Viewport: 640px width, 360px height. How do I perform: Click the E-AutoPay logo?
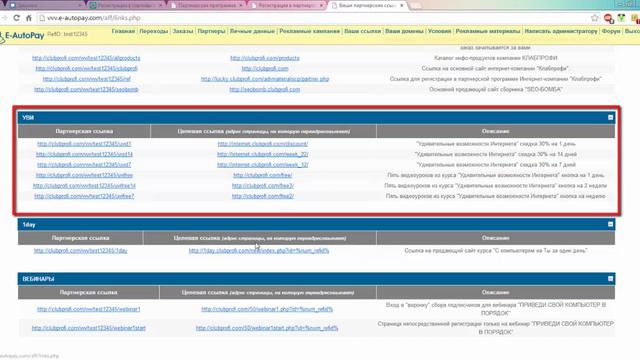[x=22, y=36]
